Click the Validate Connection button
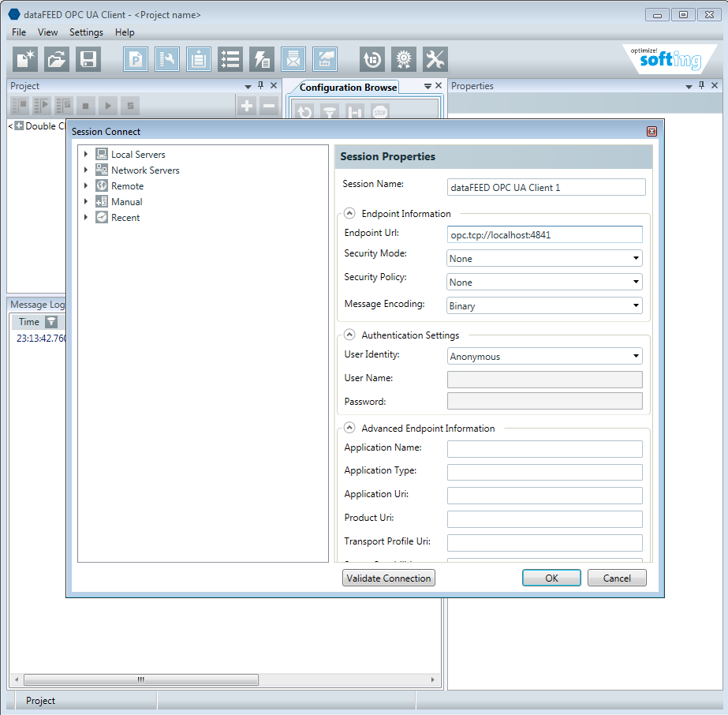Image resolution: width=728 pixels, height=715 pixels. click(389, 578)
